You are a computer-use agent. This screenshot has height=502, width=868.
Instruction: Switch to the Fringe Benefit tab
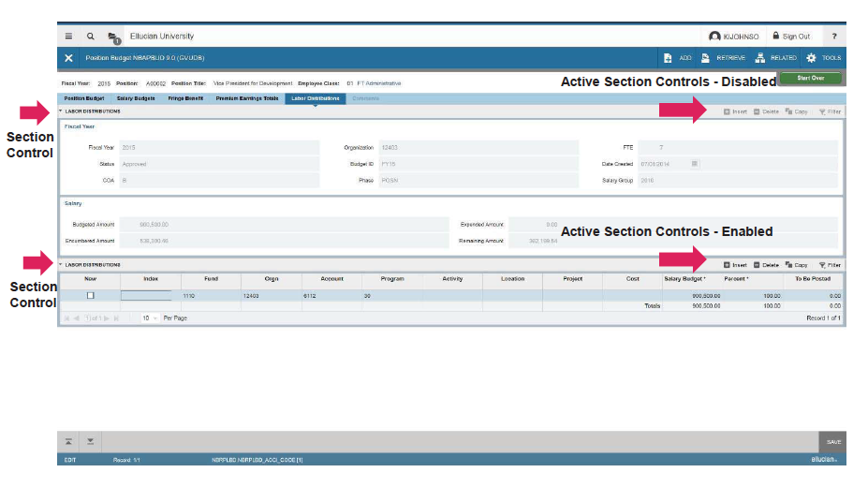[x=185, y=97]
